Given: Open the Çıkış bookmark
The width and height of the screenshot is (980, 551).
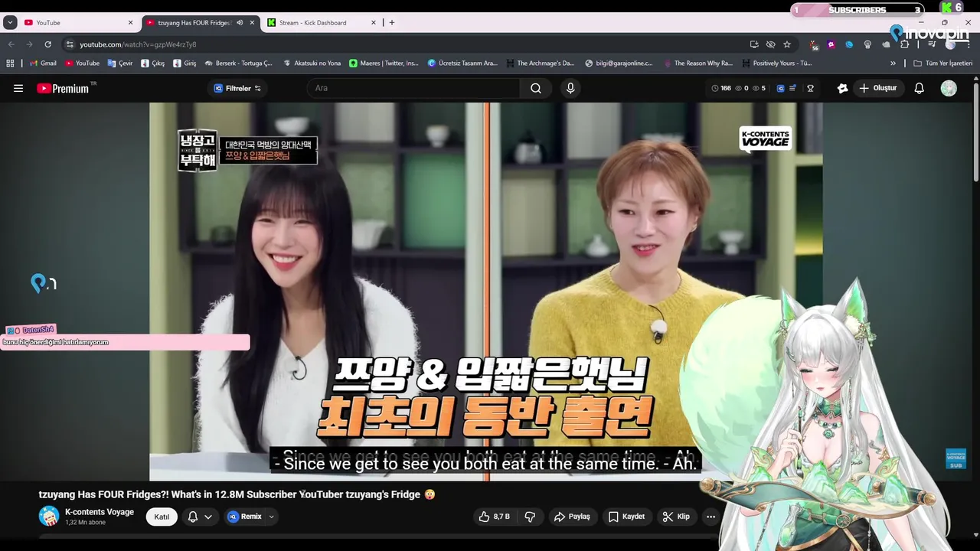Looking at the screenshot, I should click(152, 64).
